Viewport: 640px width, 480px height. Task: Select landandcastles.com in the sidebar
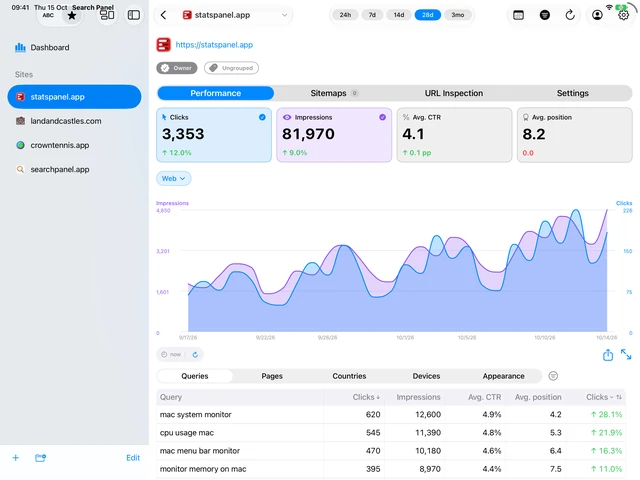tap(74, 121)
